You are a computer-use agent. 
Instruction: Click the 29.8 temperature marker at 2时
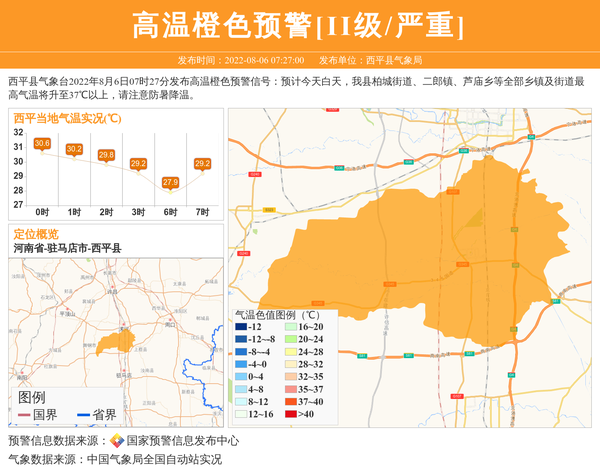click(106, 155)
